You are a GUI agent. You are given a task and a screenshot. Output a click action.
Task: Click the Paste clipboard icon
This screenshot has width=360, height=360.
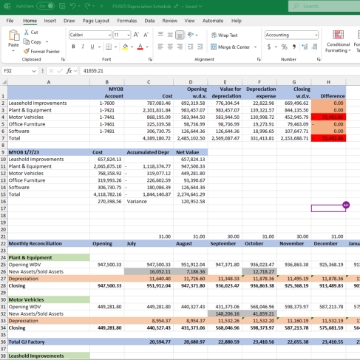point(14,35)
